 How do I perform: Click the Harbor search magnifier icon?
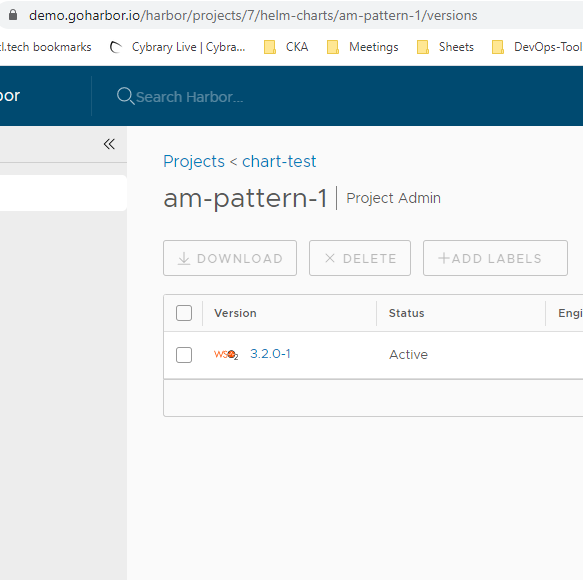tap(125, 96)
